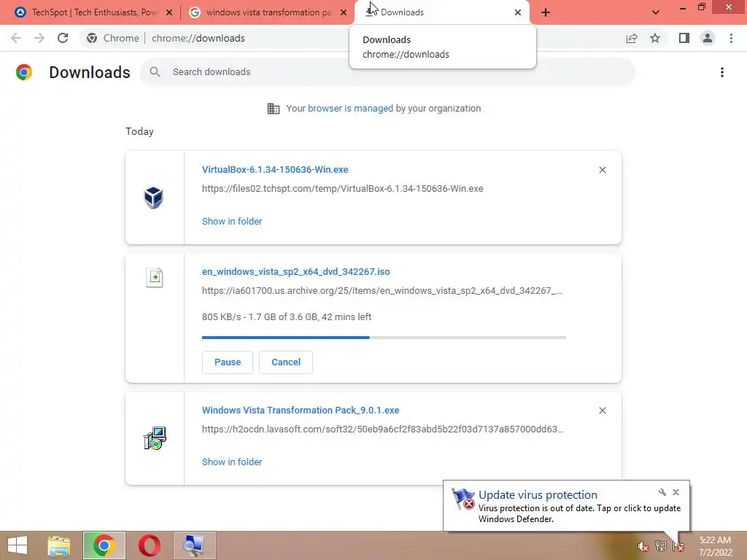Open the magnifier app on taskbar
Image resolution: width=747 pixels, height=560 pixels.
194,545
